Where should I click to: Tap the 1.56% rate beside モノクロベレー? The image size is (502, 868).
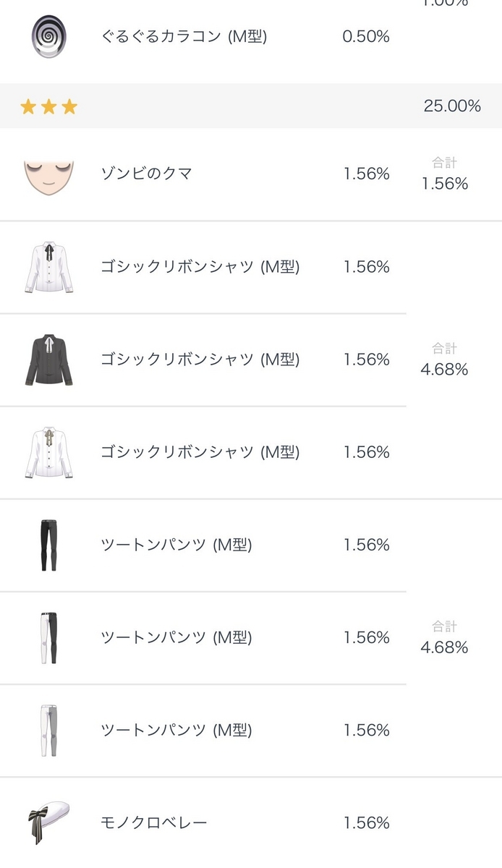[x=367, y=822]
